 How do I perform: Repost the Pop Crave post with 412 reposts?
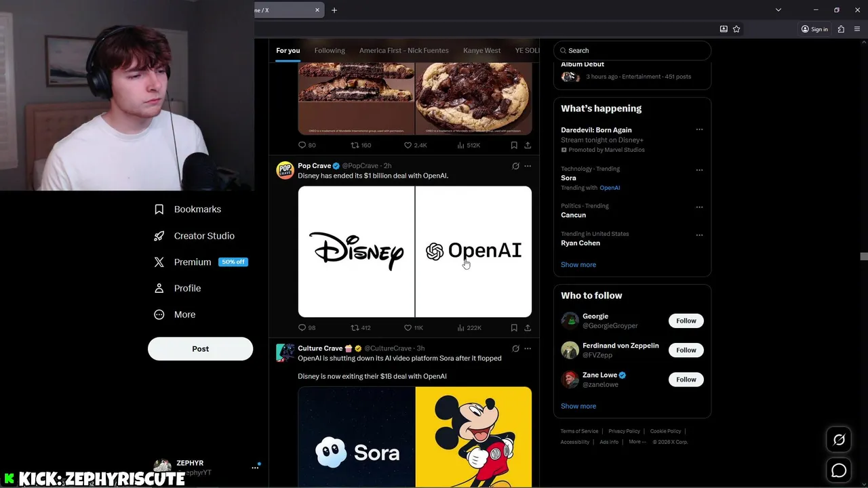pyautogui.click(x=361, y=327)
